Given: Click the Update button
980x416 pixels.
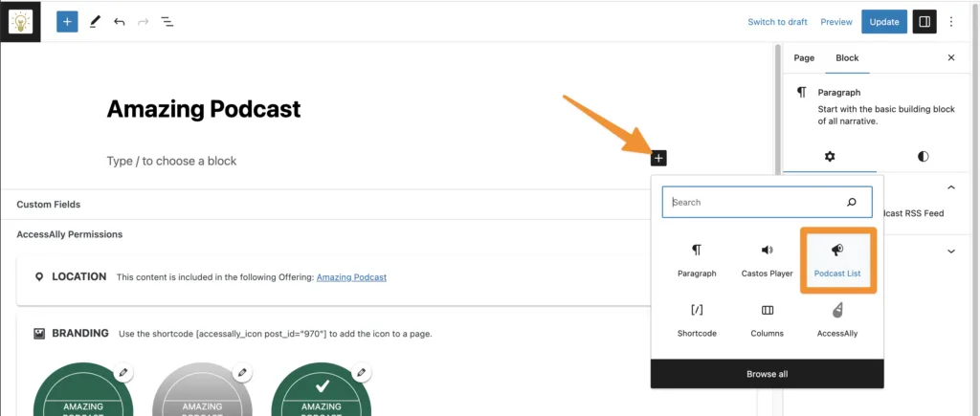Looking at the screenshot, I should point(883,21).
